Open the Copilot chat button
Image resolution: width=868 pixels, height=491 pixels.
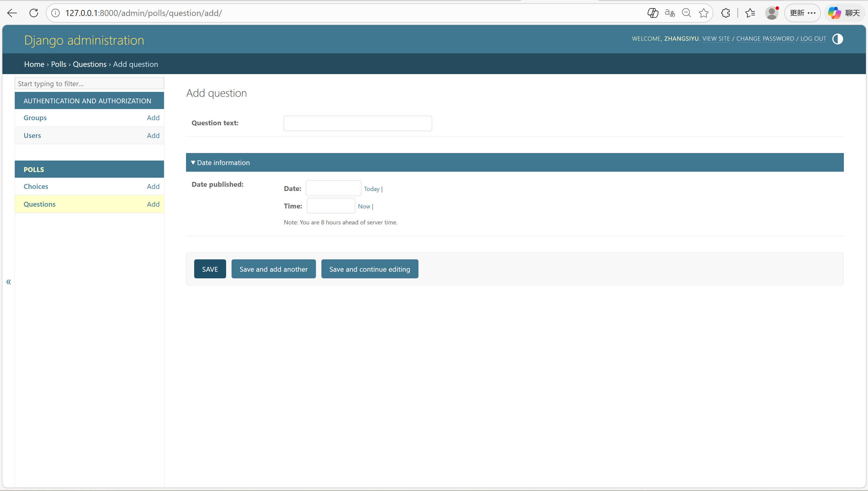coord(844,13)
